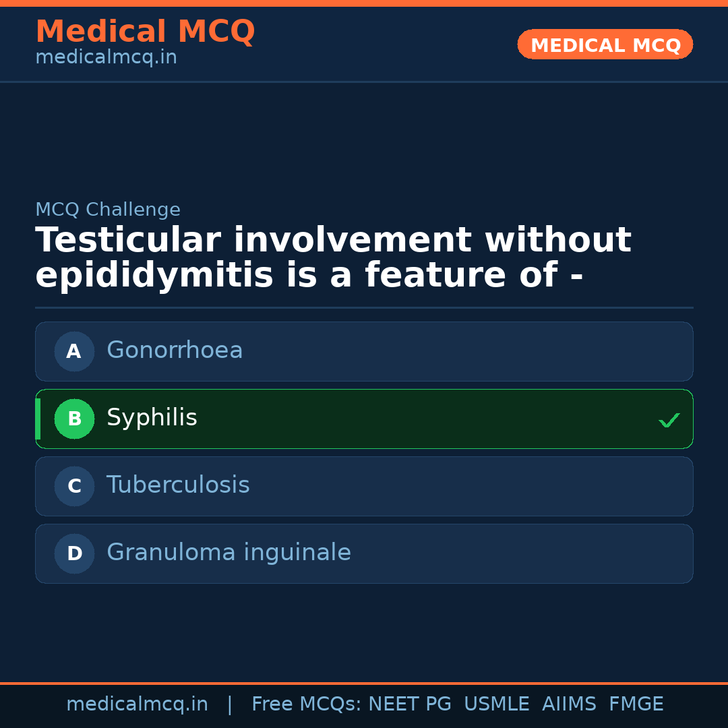Open medicalmcq.in link in footer
Screen dimensions: 728x728
click(x=137, y=704)
